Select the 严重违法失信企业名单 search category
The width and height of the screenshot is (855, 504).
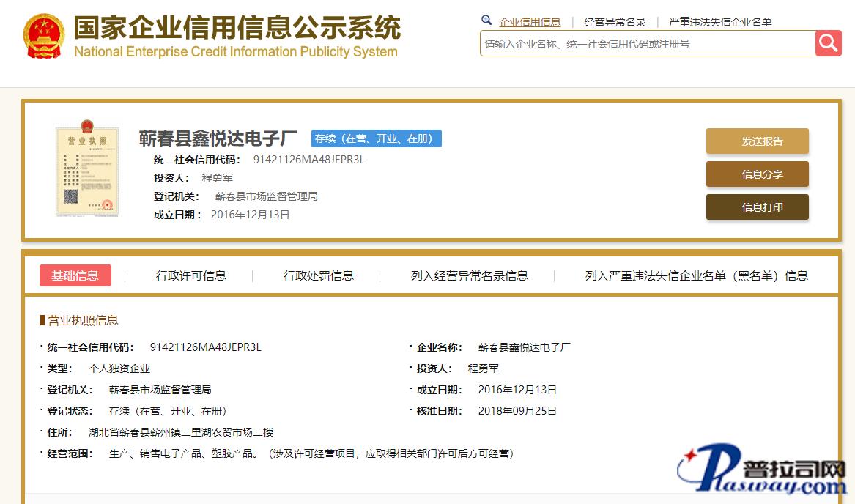[719, 22]
